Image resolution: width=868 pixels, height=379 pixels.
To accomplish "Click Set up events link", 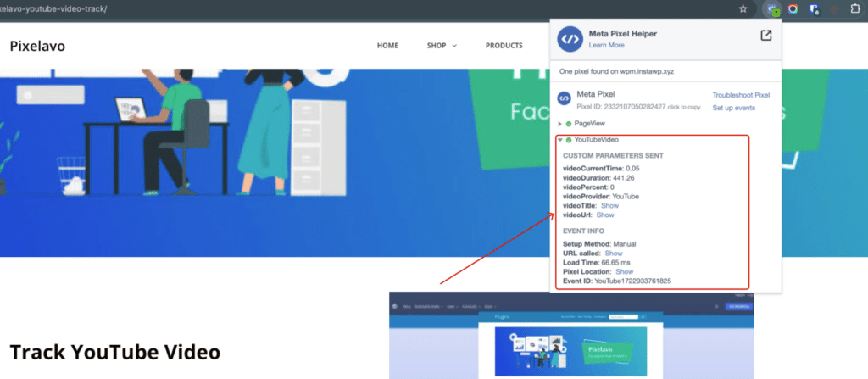I will pos(733,108).
